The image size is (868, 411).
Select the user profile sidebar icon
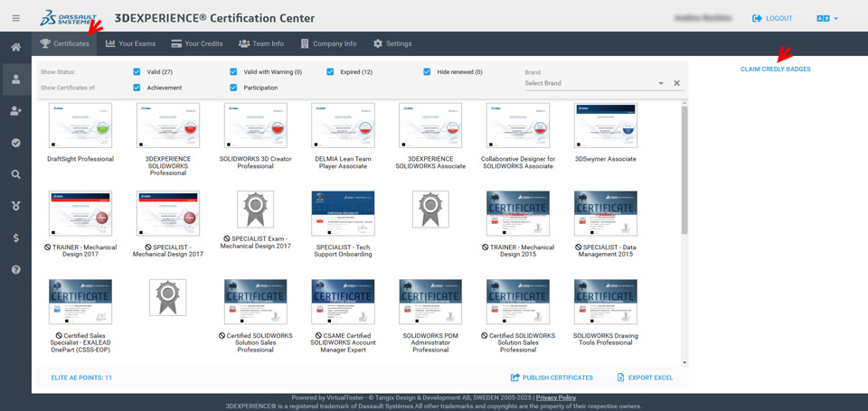coord(15,79)
